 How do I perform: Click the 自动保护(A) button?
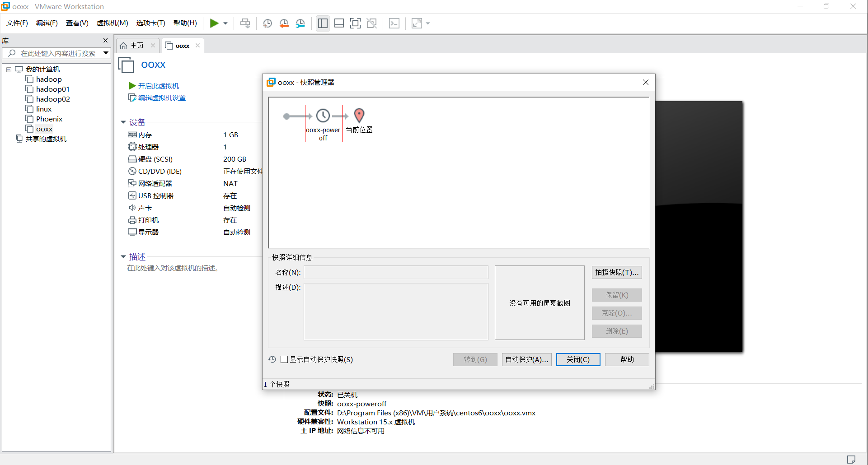tap(526, 359)
